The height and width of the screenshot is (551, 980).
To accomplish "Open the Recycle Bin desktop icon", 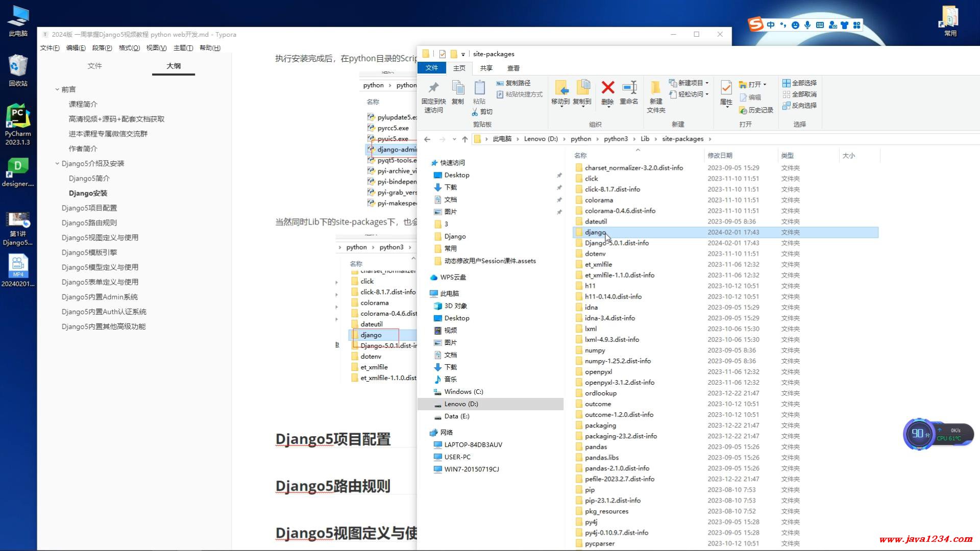I will (18, 70).
